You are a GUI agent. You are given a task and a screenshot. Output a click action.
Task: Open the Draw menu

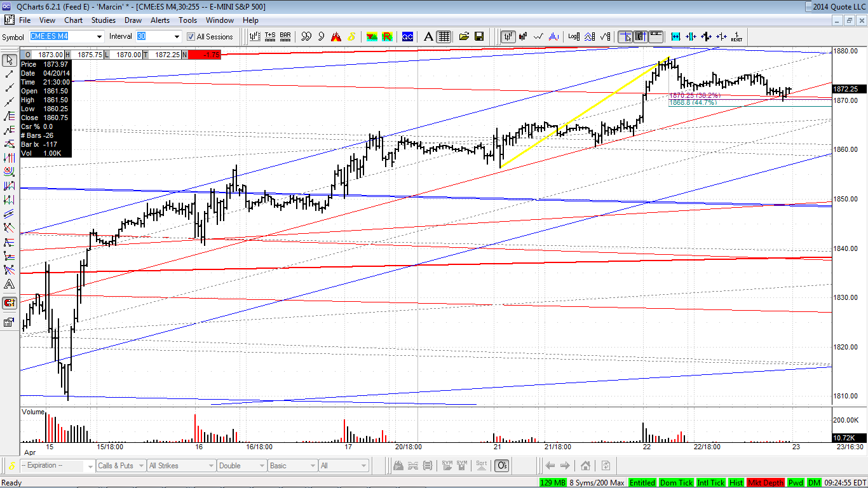pos(133,20)
